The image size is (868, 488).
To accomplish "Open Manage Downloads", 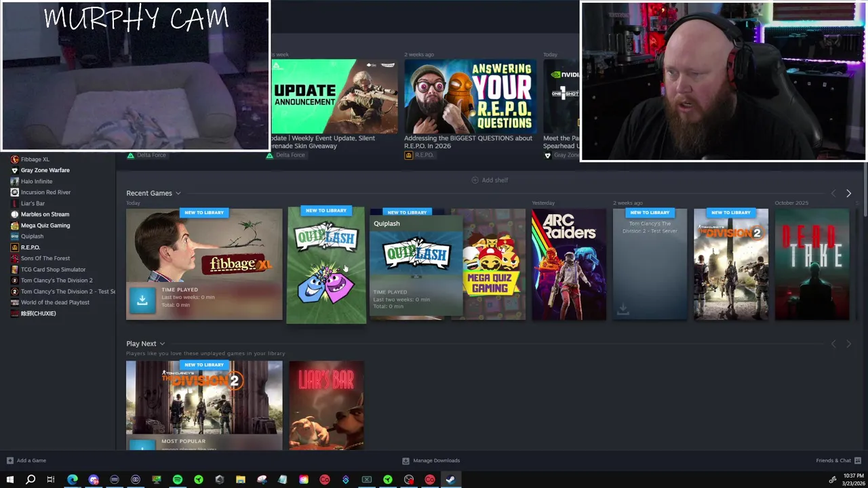I will pos(431,460).
